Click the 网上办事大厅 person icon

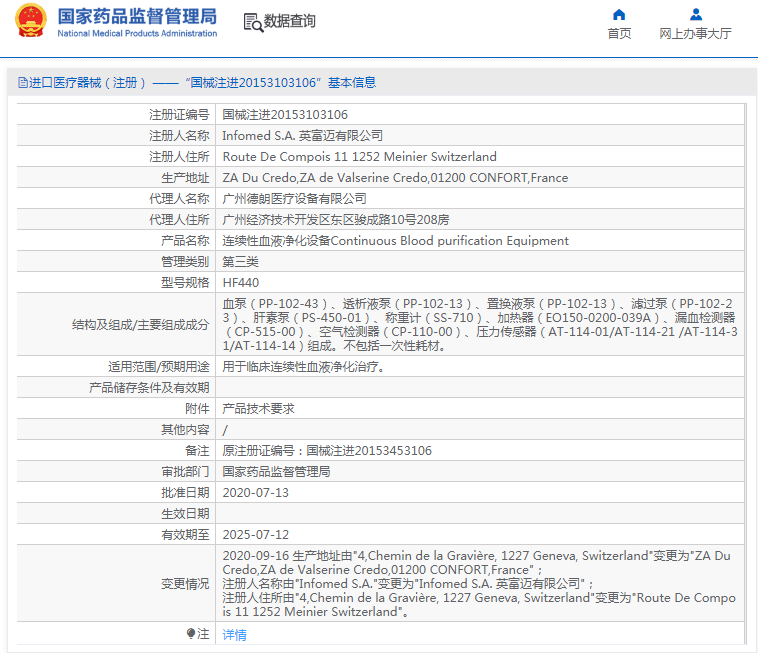point(695,14)
